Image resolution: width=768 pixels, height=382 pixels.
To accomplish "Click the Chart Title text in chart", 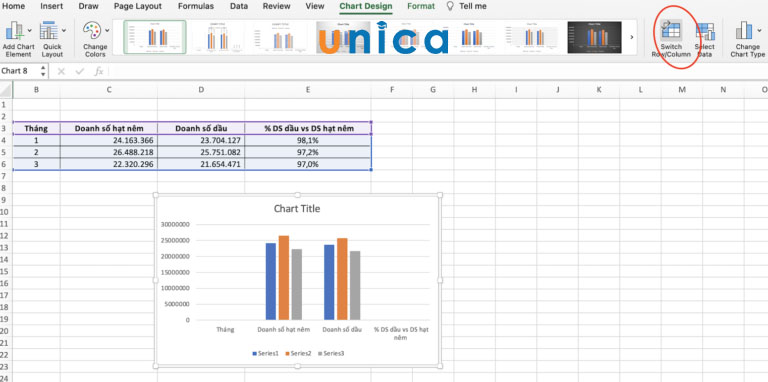I will click(297, 209).
